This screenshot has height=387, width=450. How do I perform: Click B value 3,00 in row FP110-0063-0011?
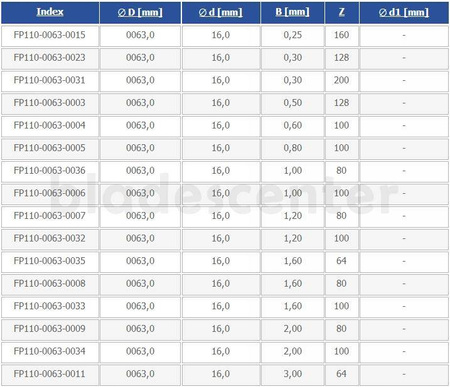click(x=293, y=374)
